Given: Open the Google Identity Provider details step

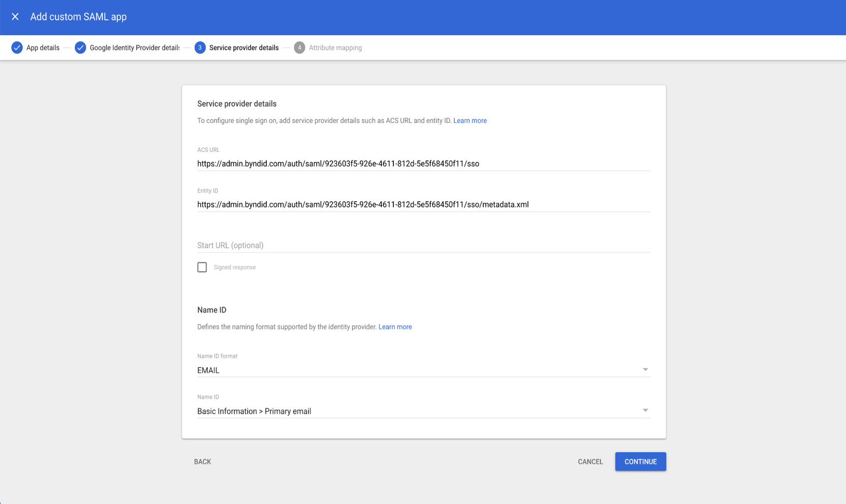Looking at the screenshot, I should tap(134, 48).
